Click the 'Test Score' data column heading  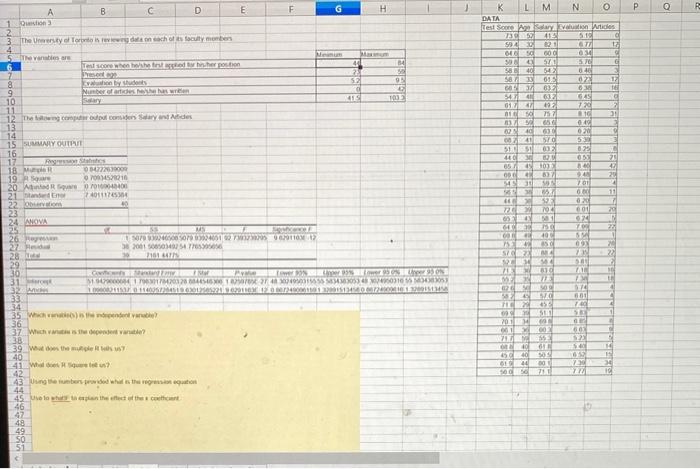498,27
